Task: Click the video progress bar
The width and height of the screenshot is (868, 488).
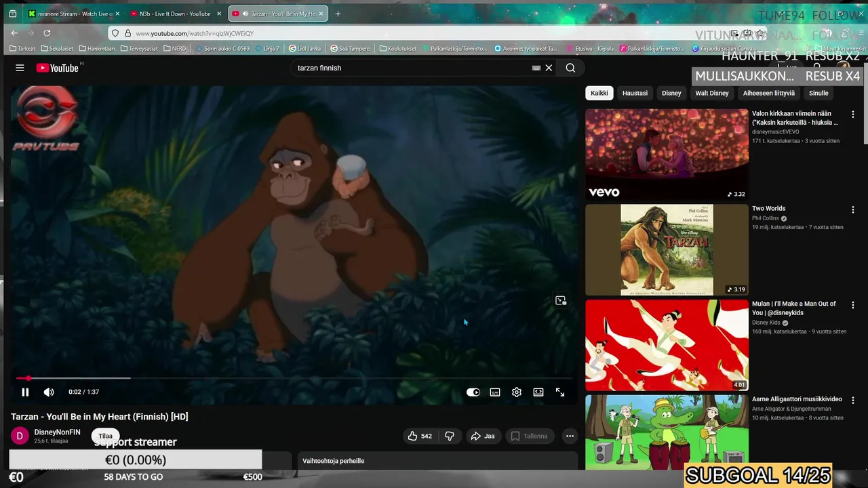Action: tap(295, 378)
